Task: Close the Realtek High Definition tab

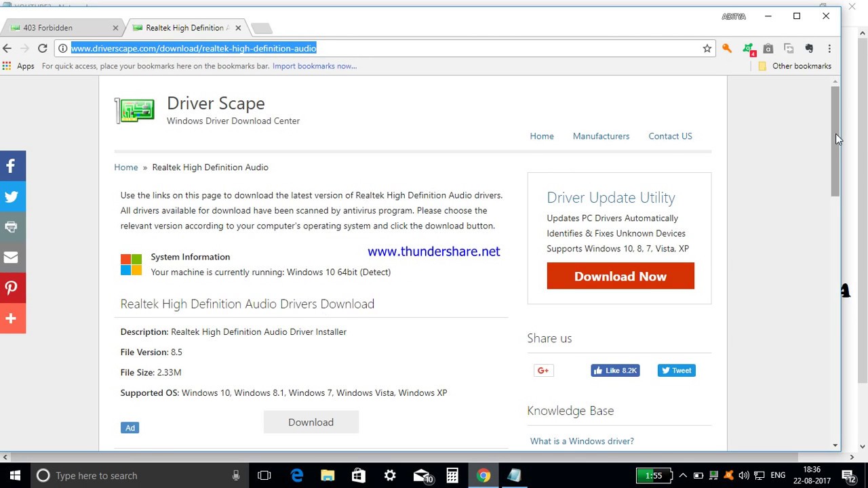Action: tap(238, 28)
